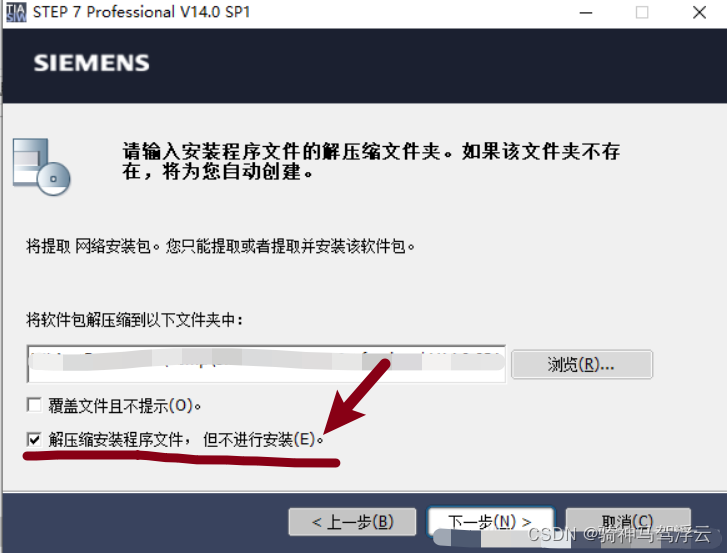Go back using the 上一步(B) button
This screenshot has height=553, width=727.
(x=352, y=522)
